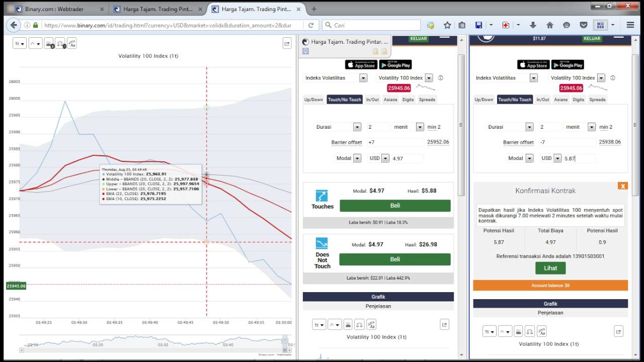Switch to Spreads tab in the middle panel

(x=427, y=100)
